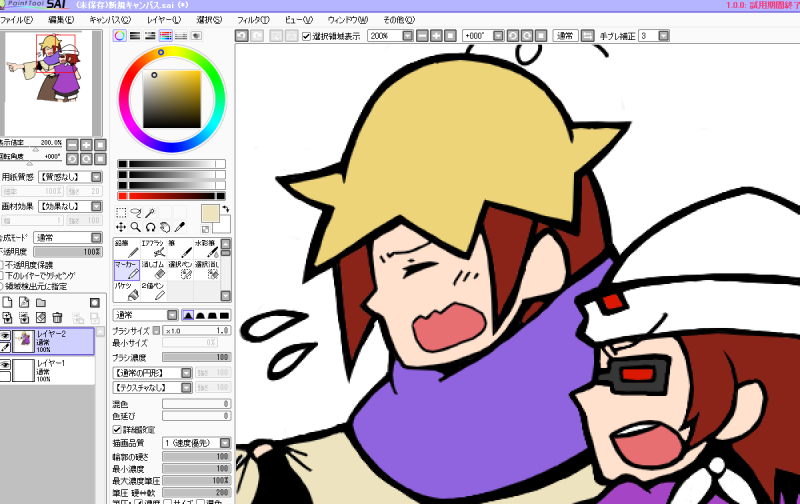Click the undo arrow in top toolbar

(x=241, y=36)
